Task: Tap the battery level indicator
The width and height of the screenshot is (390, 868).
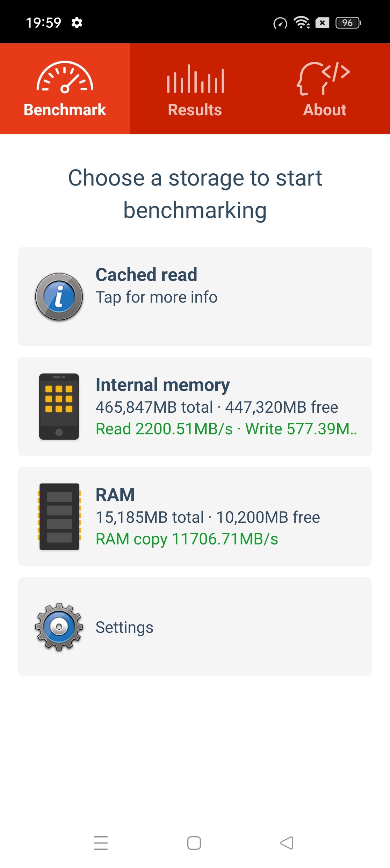Action: tap(348, 23)
